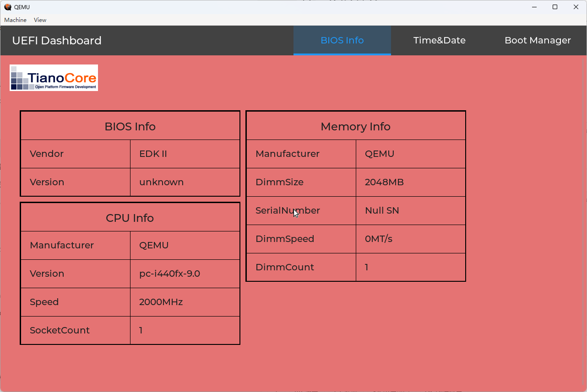Click the DimmCount value 1
This screenshot has height=392, width=587.
click(x=367, y=267)
